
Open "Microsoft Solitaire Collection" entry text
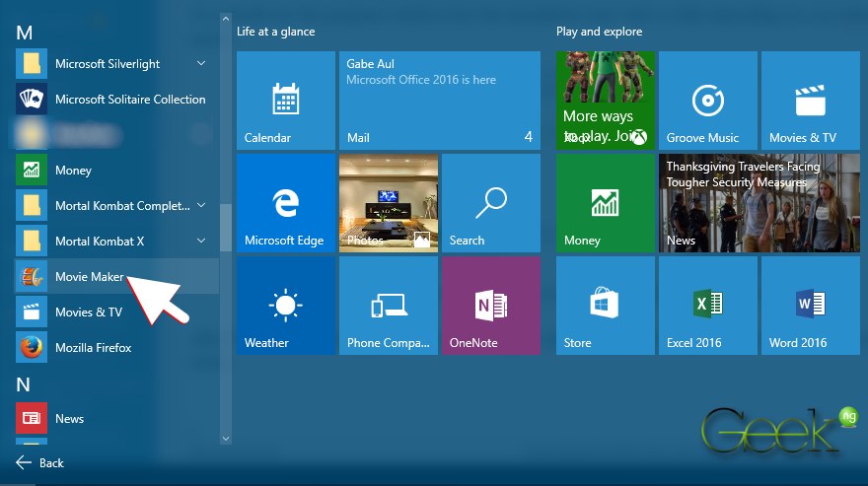(130, 100)
